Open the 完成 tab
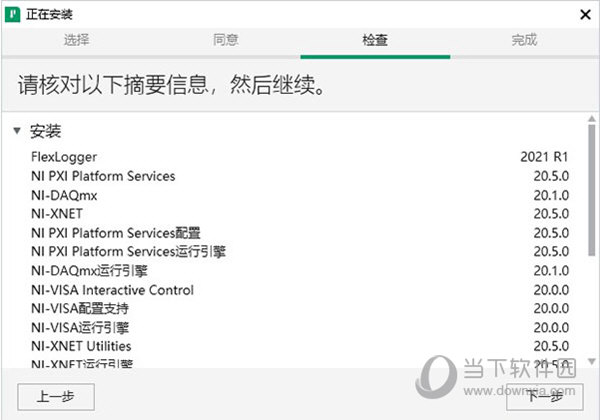The image size is (600, 420). pyautogui.click(x=524, y=40)
